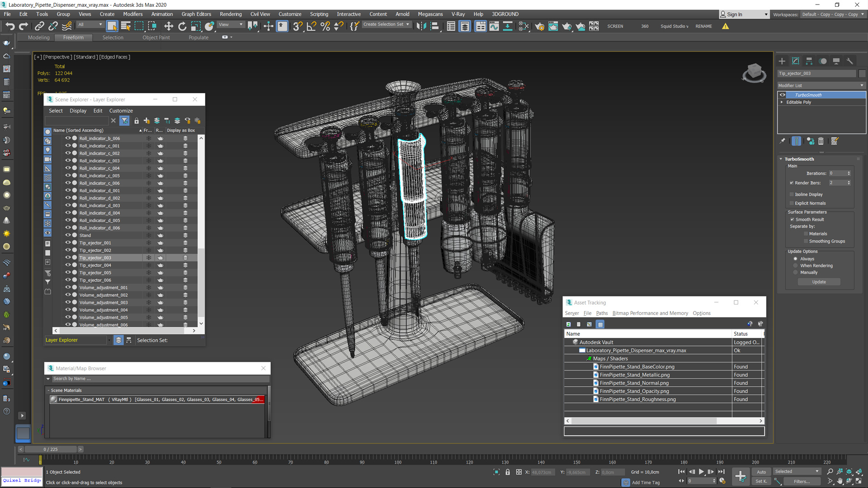Expand the Maps/Shaders section in Asset Tracking

pos(589,358)
